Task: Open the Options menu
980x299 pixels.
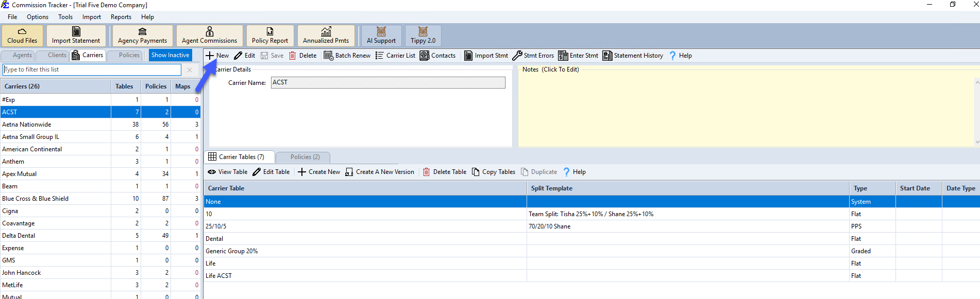Action: click(x=38, y=17)
